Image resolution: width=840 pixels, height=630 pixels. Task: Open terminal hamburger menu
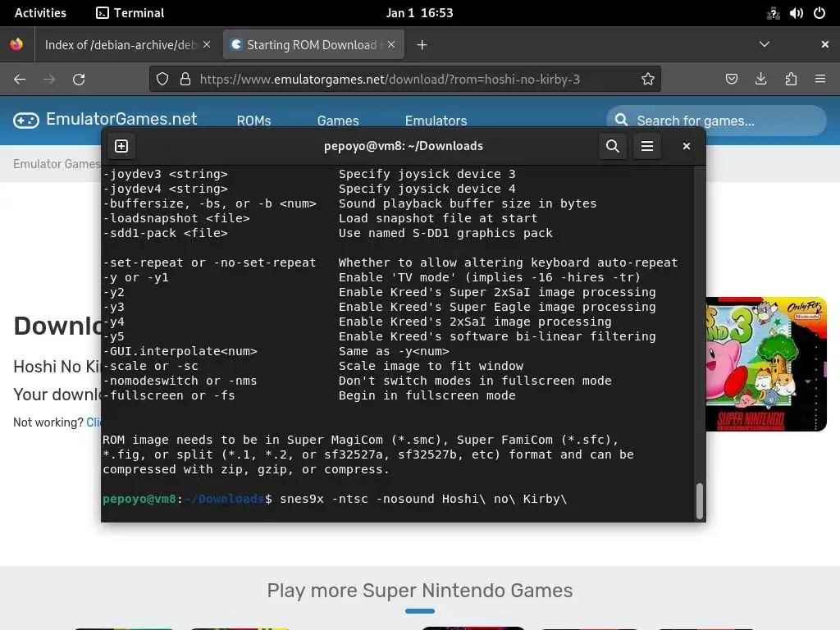point(647,146)
